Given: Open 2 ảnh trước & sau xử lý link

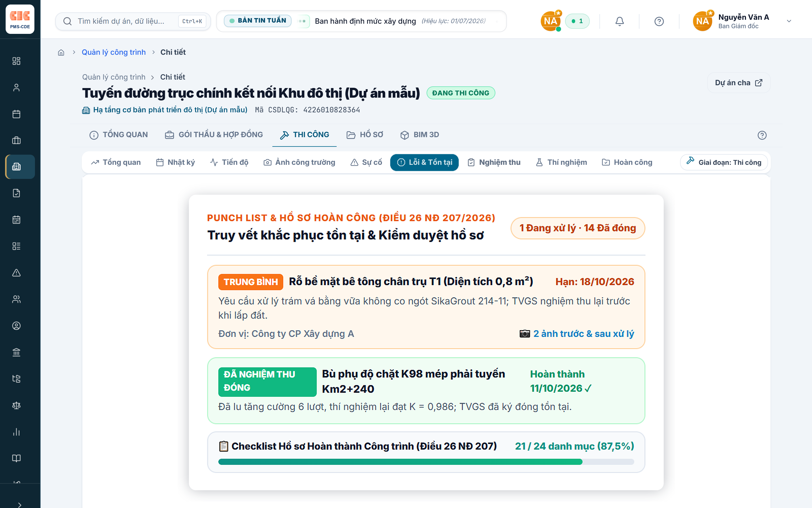Looking at the screenshot, I should (x=577, y=334).
